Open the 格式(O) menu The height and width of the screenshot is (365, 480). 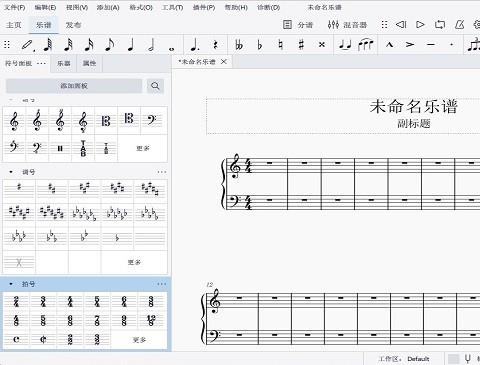click(141, 7)
